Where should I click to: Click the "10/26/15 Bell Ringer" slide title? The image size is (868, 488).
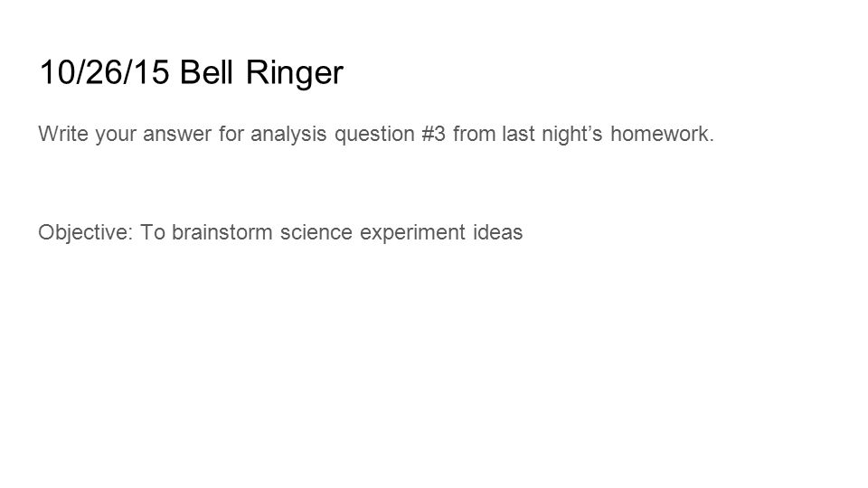tap(192, 72)
